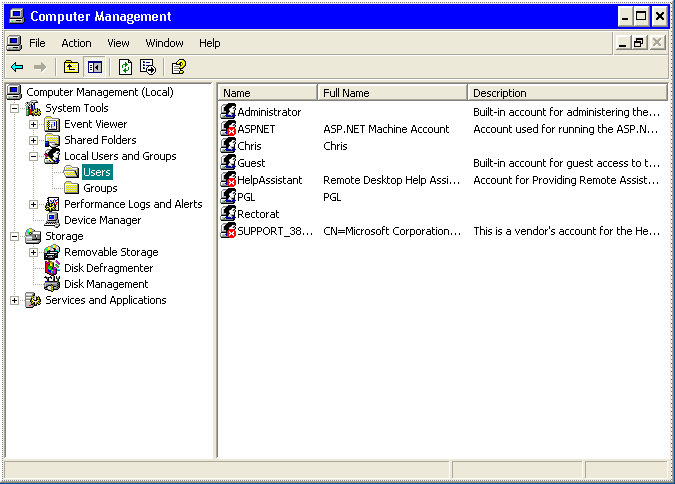The image size is (675, 484).
Task: Sort by the Full Name column header
Action: (x=392, y=93)
